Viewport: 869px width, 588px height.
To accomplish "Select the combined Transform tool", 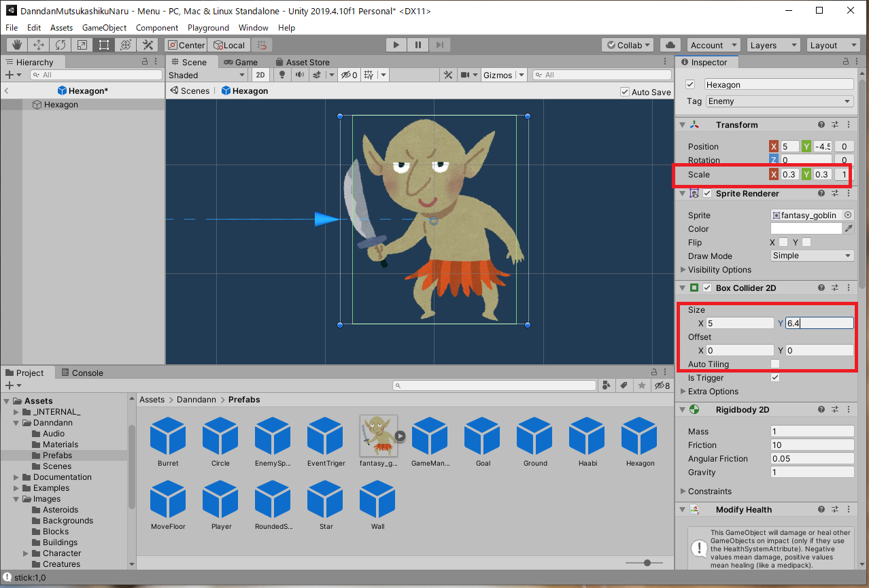I will tap(126, 45).
